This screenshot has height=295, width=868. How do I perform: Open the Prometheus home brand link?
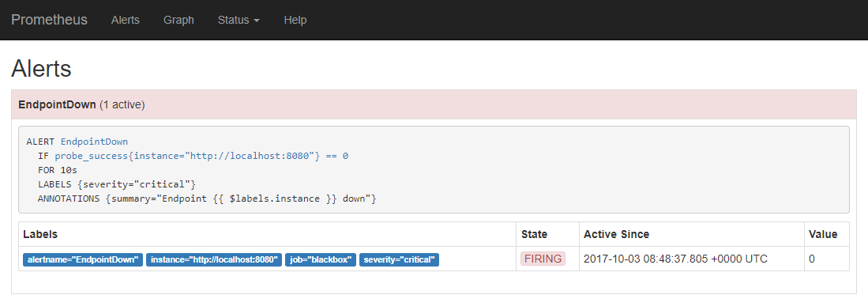(49, 20)
